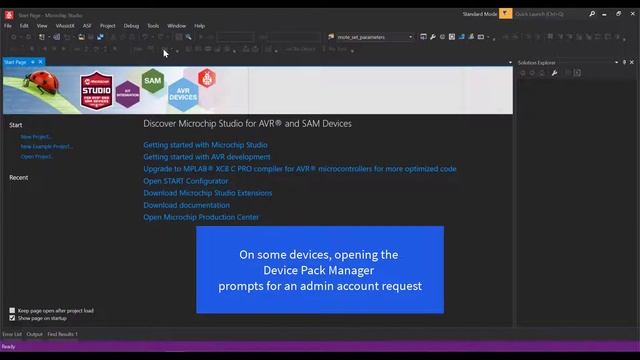The image size is (640, 360).
Task: Click the Standard Mode label
Action: [480, 14]
